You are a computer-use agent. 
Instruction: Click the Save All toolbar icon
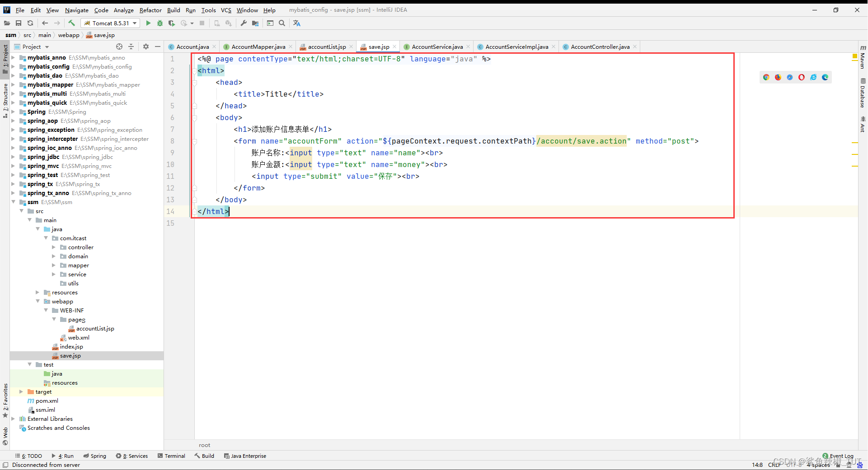(19, 23)
